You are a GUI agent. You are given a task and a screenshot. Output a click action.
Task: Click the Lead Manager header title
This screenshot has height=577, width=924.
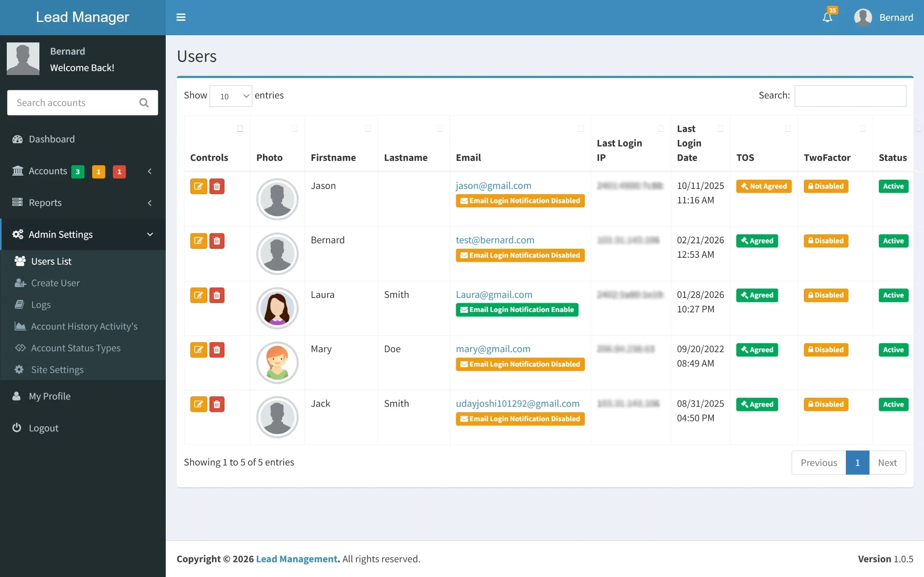tap(83, 17)
